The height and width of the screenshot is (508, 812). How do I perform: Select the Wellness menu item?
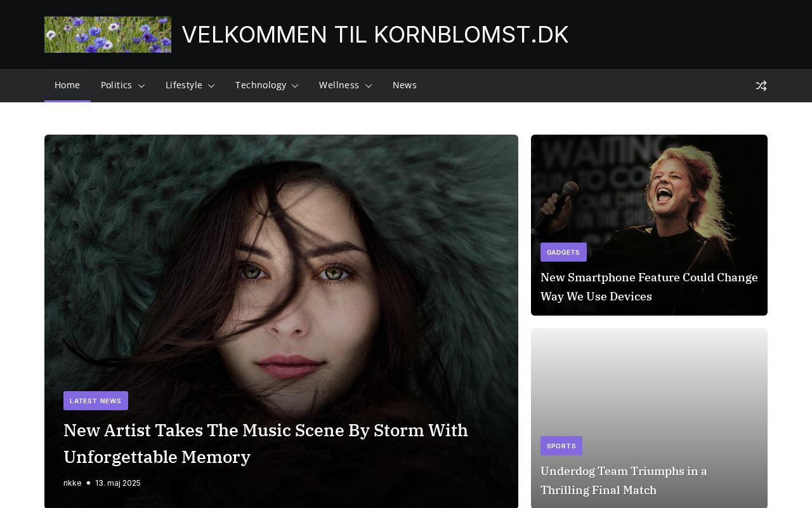(x=339, y=85)
